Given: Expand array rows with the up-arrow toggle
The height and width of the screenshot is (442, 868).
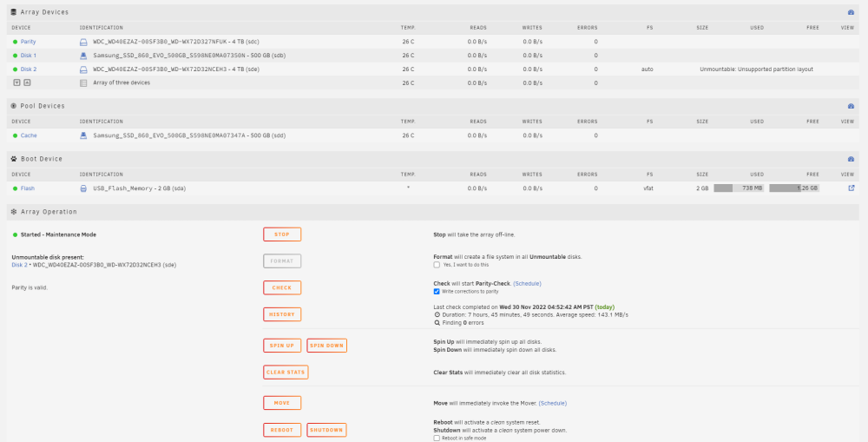Looking at the screenshot, I should (x=27, y=82).
